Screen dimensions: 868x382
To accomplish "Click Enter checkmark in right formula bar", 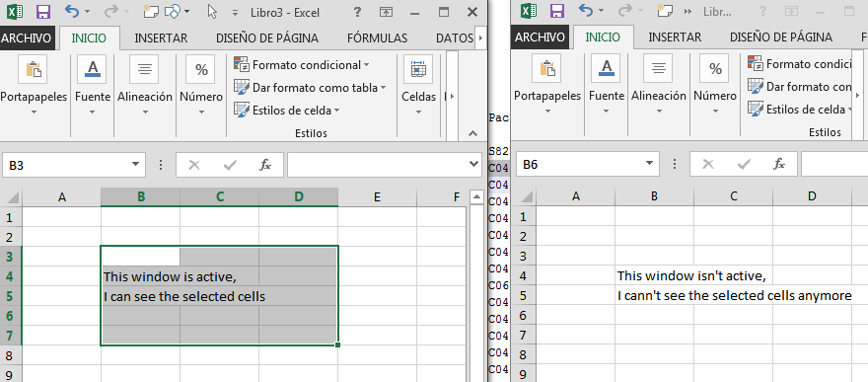I will click(744, 163).
